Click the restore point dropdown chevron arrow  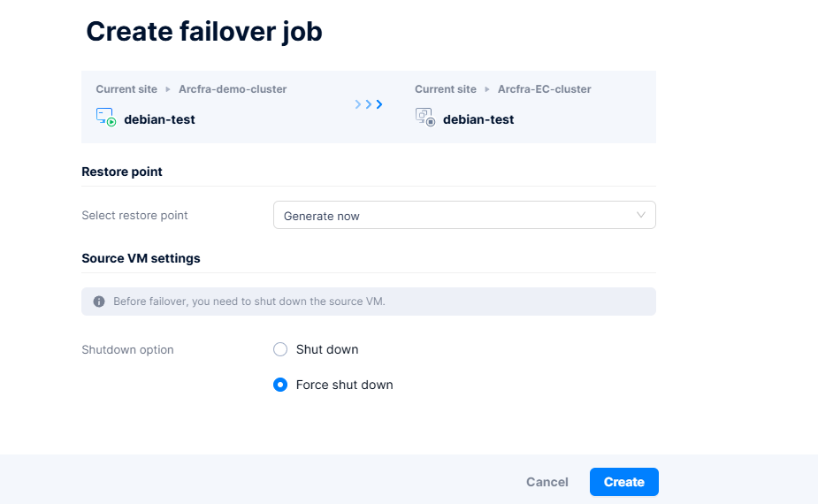tap(641, 215)
